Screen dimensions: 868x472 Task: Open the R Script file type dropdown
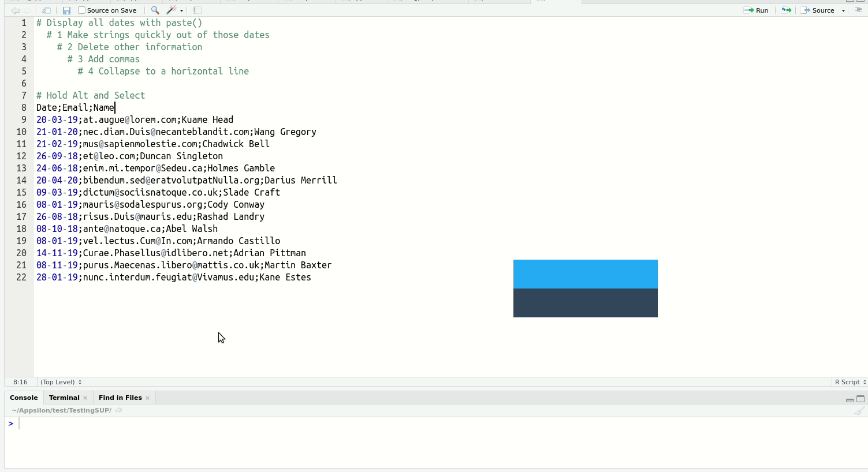tap(850, 382)
